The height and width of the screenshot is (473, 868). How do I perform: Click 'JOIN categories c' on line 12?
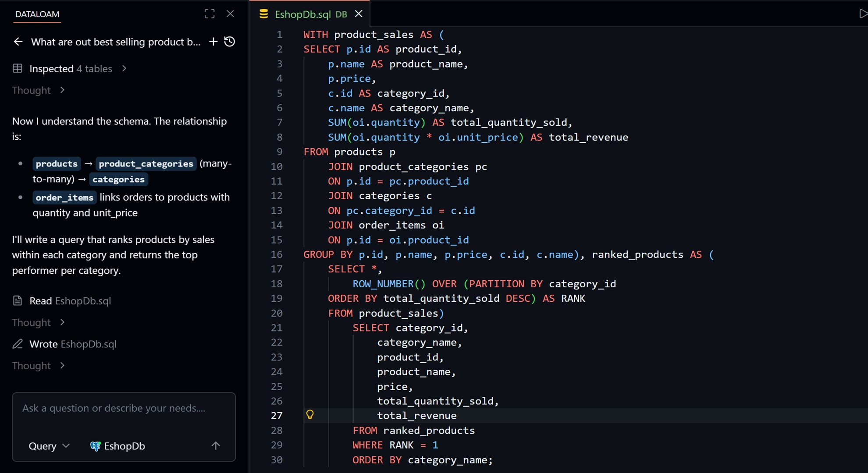[x=380, y=196]
